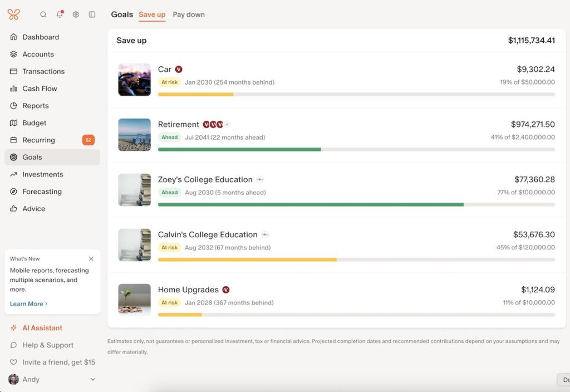The width and height of the screenshot is (570, 392).
Task: Open the AI Assistant link
Action: 52,327
